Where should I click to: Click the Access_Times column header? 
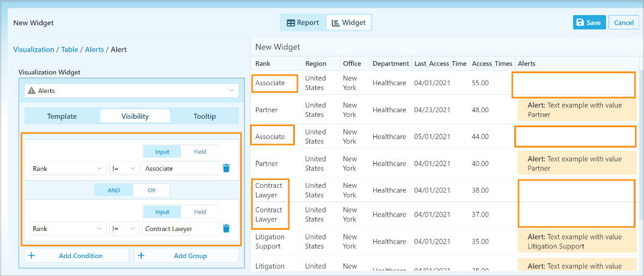pos(492,64)
